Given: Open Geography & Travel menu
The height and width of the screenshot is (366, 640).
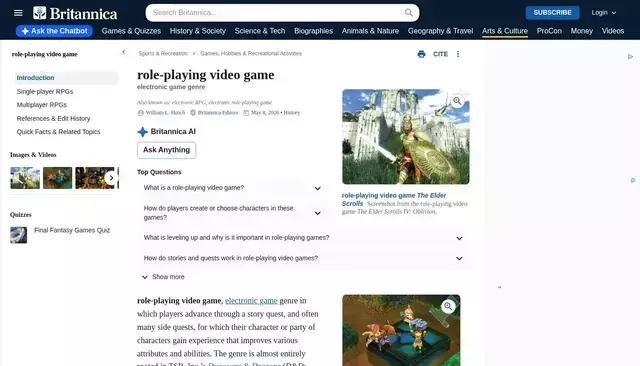Looking at the screenshot, I should tap(440, 31).
